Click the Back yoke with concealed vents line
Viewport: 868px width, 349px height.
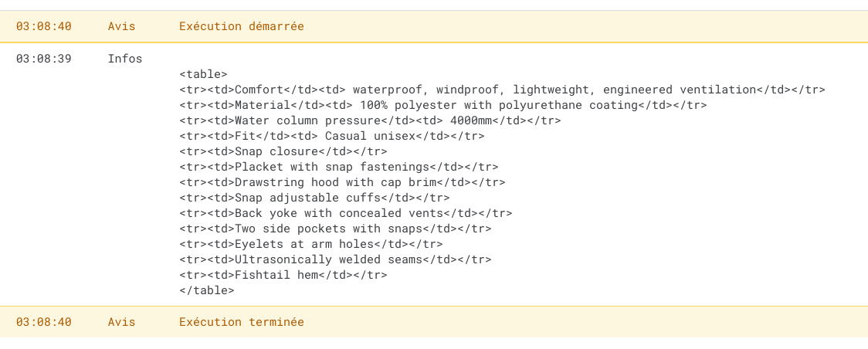[x=345, y=213]
